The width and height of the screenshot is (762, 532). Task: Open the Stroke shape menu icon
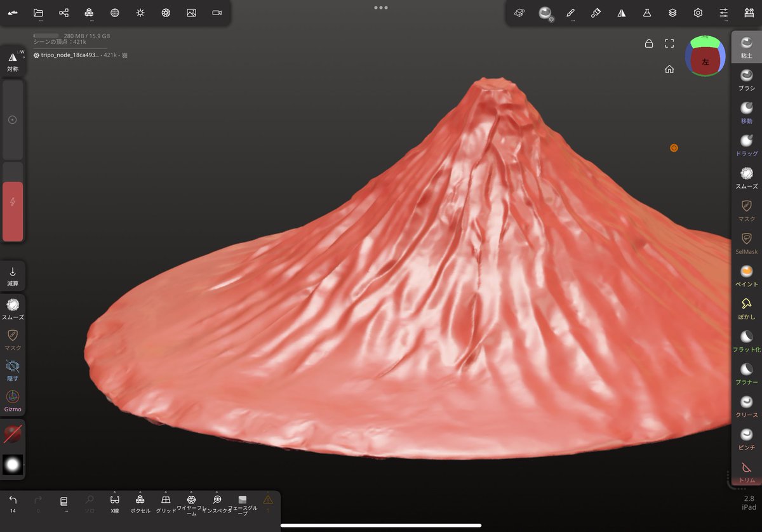pyautogui.click(x=519, y=13)
